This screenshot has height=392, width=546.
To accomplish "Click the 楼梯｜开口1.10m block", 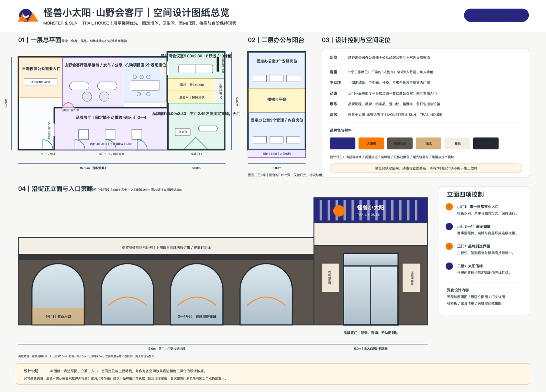I will click(192, 85).
